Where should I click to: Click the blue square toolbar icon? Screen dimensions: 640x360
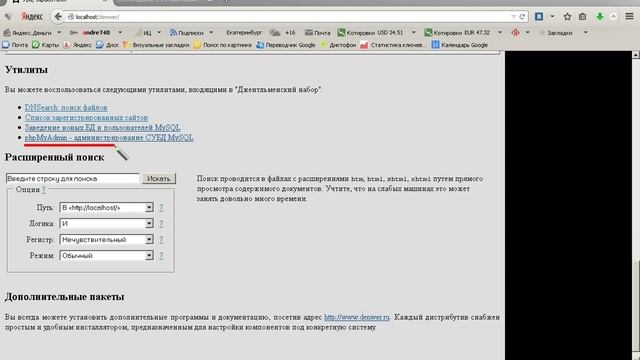click(539, 17)
